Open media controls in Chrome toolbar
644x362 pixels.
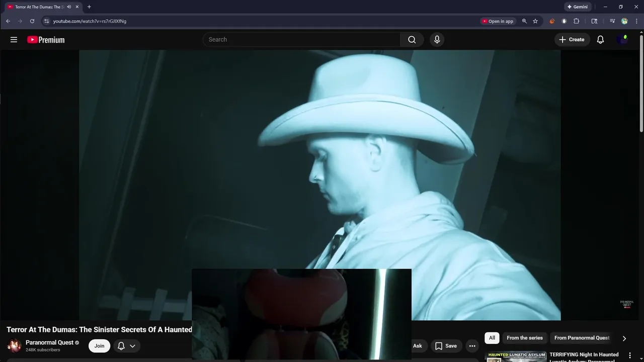tap(612, 21)
